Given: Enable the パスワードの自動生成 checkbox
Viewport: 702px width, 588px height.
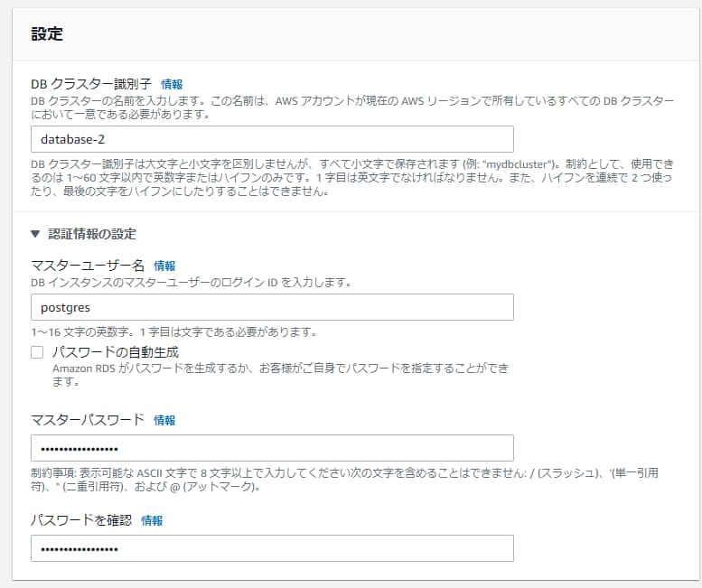Looking at the screenshot, I should coord(37,352).
